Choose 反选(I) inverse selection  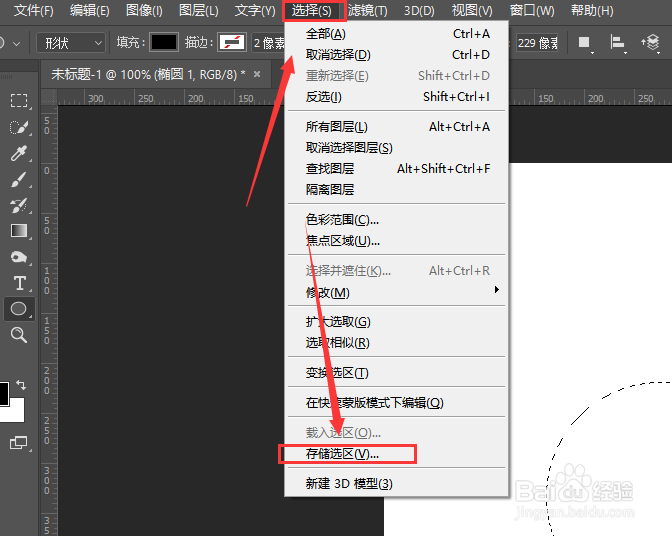click(x=397, y=97)
